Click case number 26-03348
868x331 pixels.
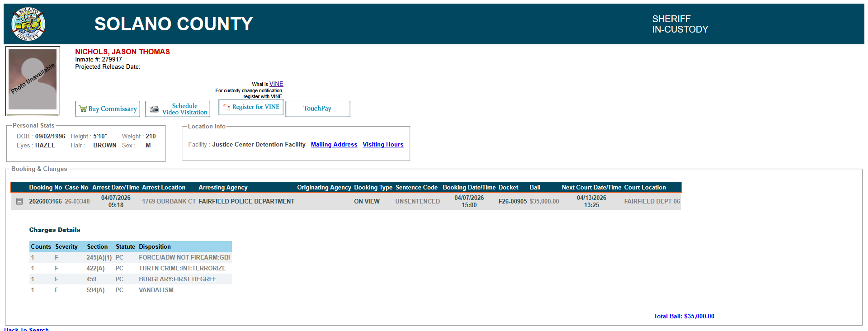coord(77,202)
